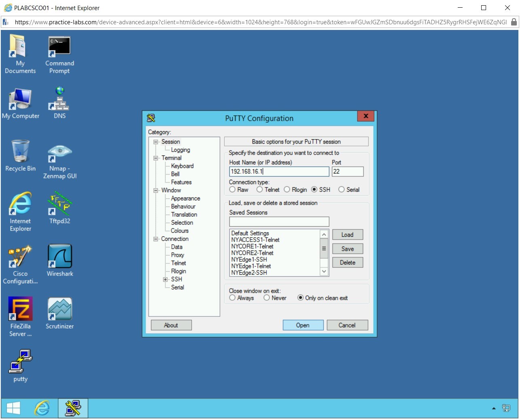The height and width of the screenshot is (420, 520).
Task: Select Default Settings saved session
Action: click(250, 233)
